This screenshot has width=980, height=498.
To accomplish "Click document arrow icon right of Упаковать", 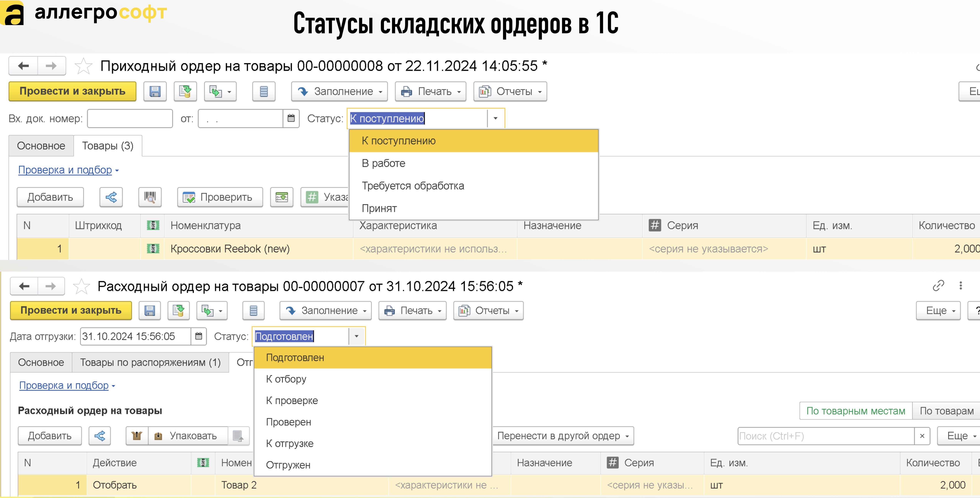I will click(x=238, y=436).
